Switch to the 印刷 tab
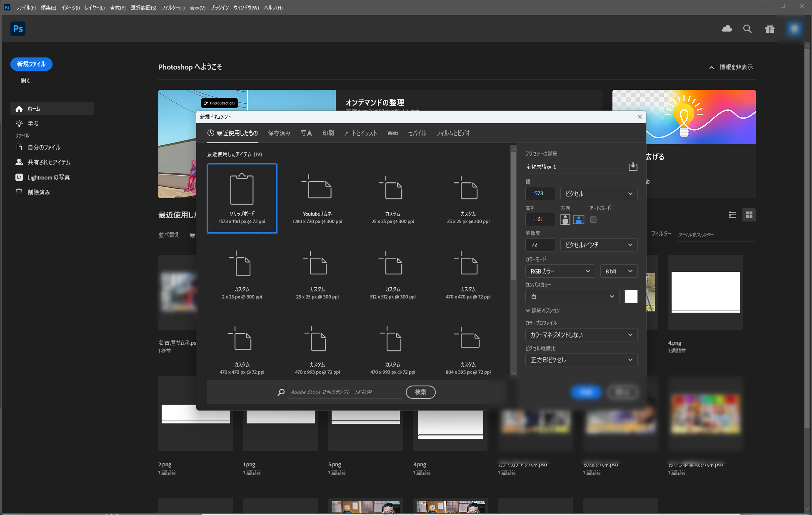Screen dimensions: 812x515 [x=328, y=133]
